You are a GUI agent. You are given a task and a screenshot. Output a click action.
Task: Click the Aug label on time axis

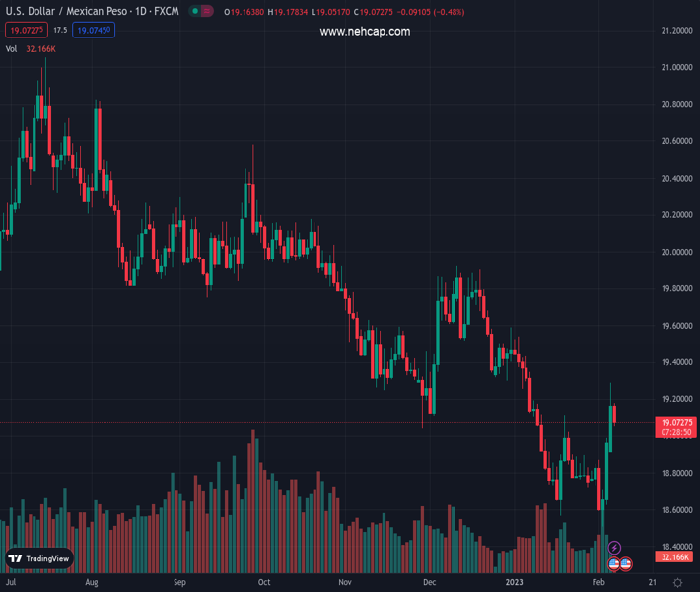tap(91, 582)
